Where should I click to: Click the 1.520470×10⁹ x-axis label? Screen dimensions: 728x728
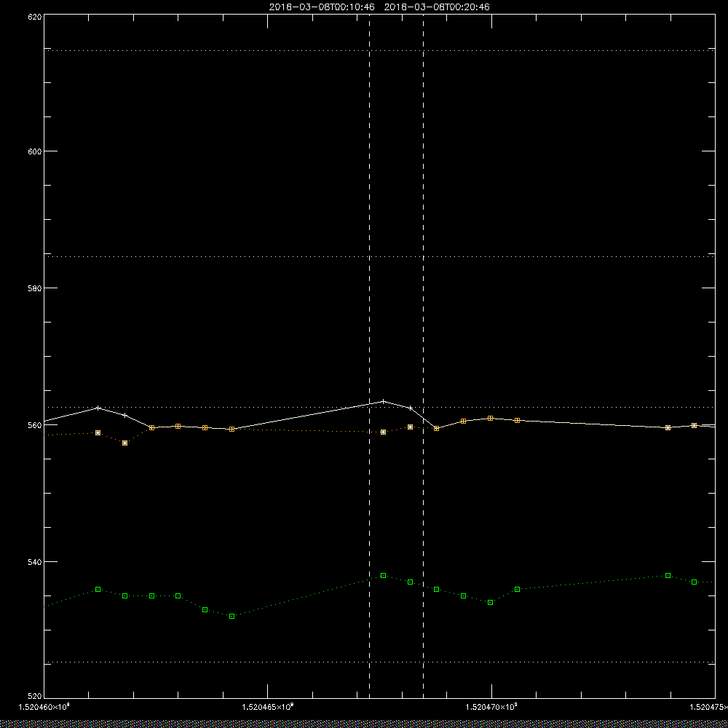(x=491, y=707)
